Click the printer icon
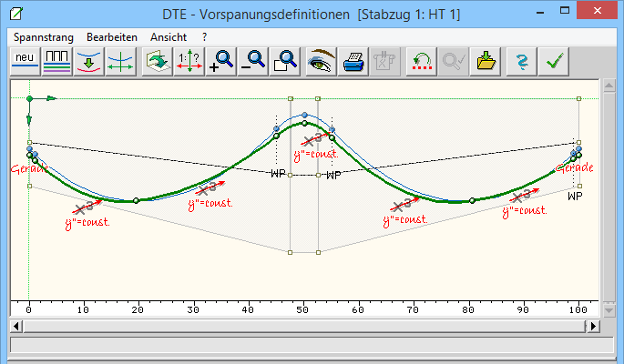 tap(353, 61)
